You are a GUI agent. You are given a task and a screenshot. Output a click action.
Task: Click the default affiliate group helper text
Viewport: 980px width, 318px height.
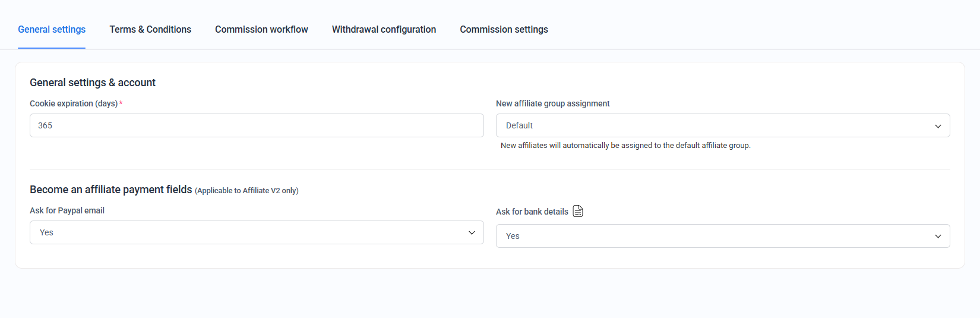(625, 146)
